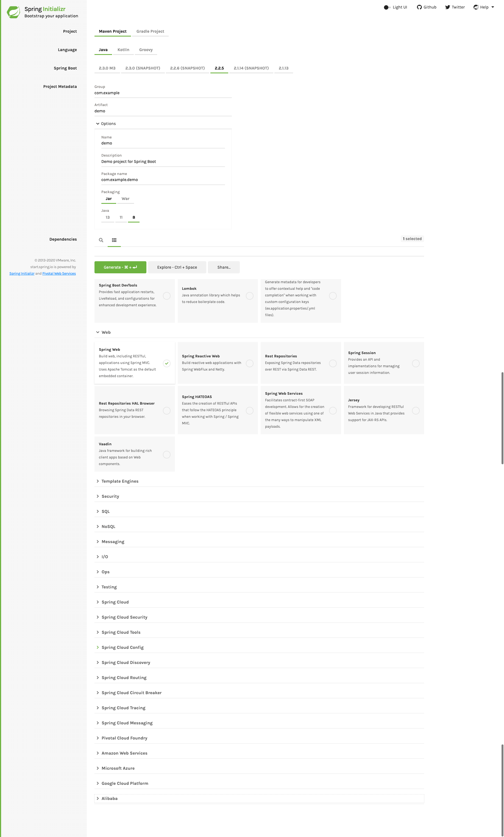504x837 pixels.
Task: Click the Share... button
Action: coord(224,267)
